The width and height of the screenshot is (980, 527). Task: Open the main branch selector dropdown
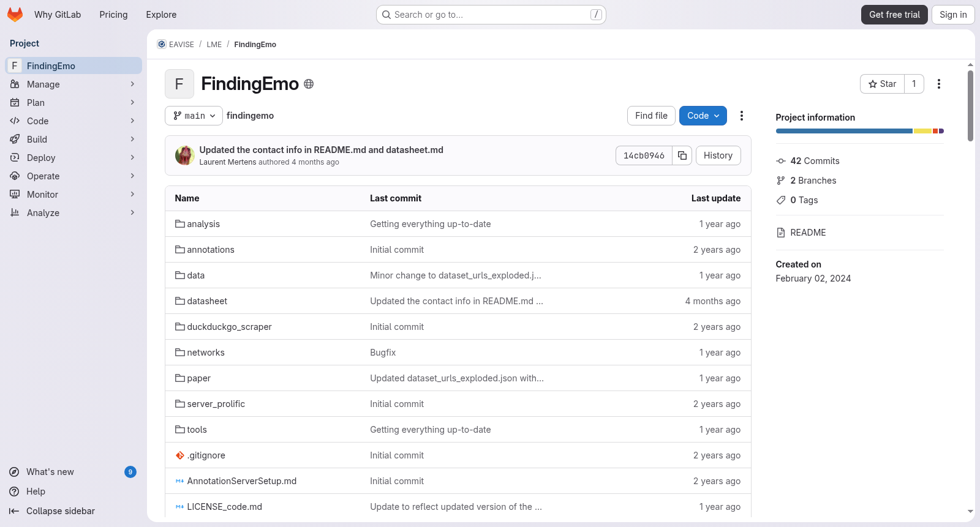194,116
